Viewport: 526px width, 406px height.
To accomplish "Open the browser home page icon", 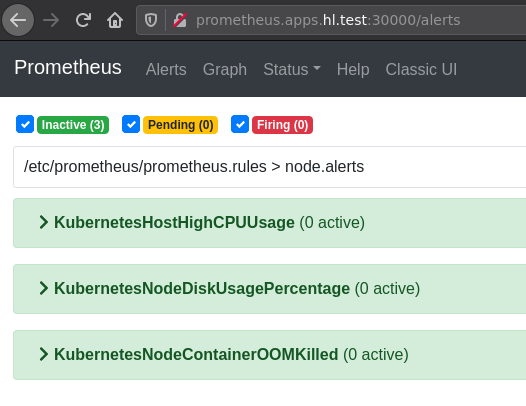I will [x=115, y=20].
